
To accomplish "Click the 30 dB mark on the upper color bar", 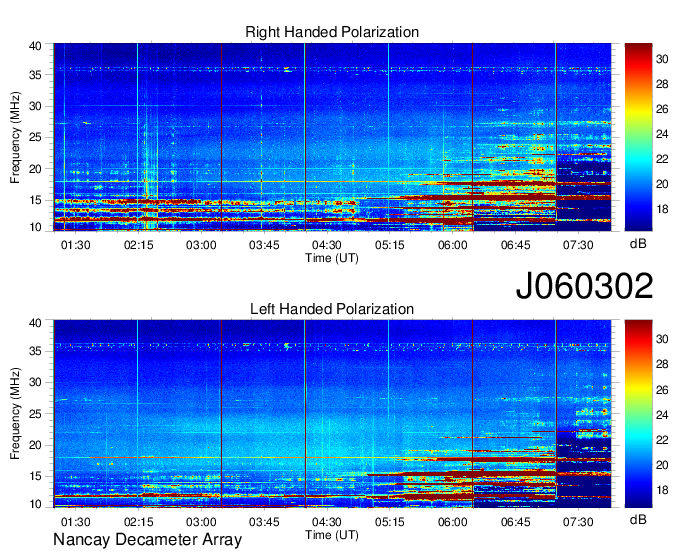I will (662, 59).
